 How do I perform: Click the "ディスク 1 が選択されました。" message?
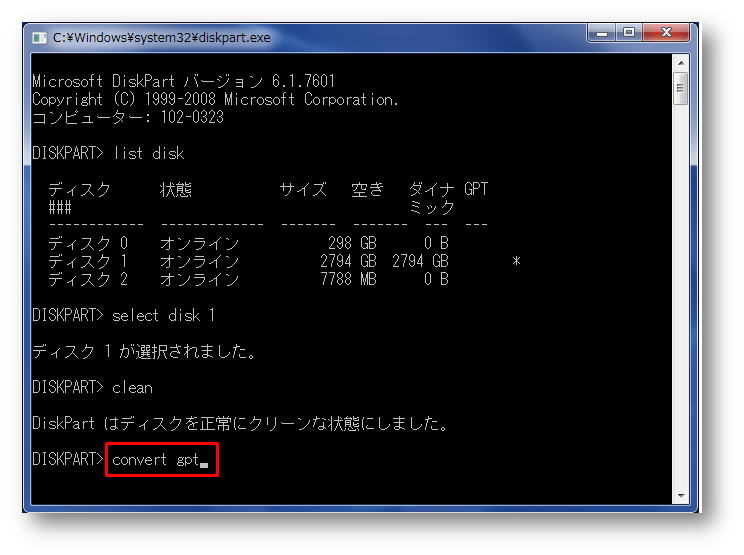pyautogui.click(x=144, y=352)
